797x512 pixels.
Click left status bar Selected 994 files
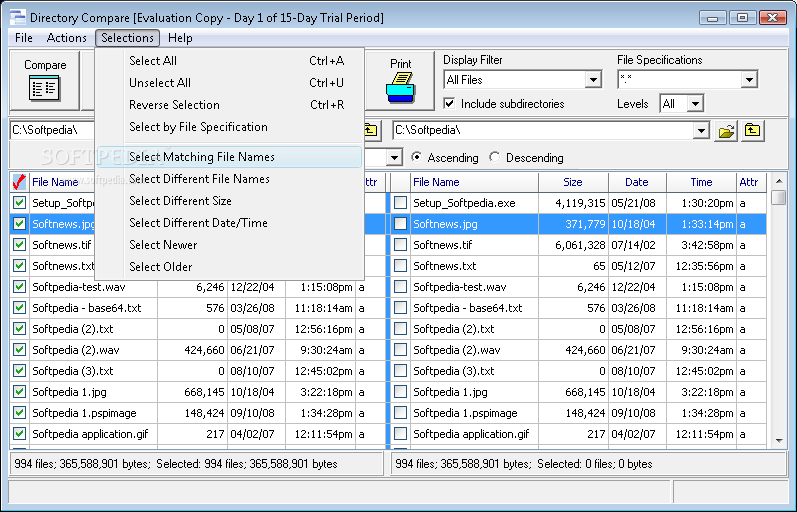[247, 464]
